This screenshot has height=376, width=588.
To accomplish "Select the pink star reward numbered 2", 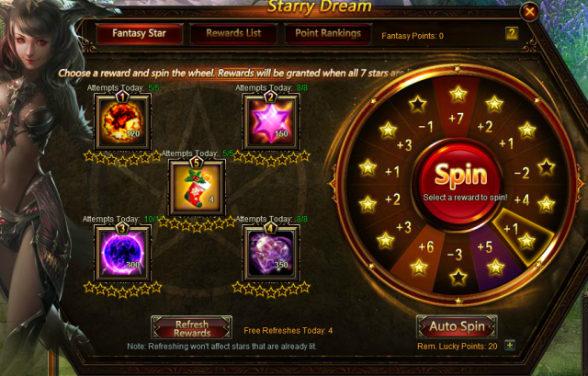I will click(x=271, y=121).
